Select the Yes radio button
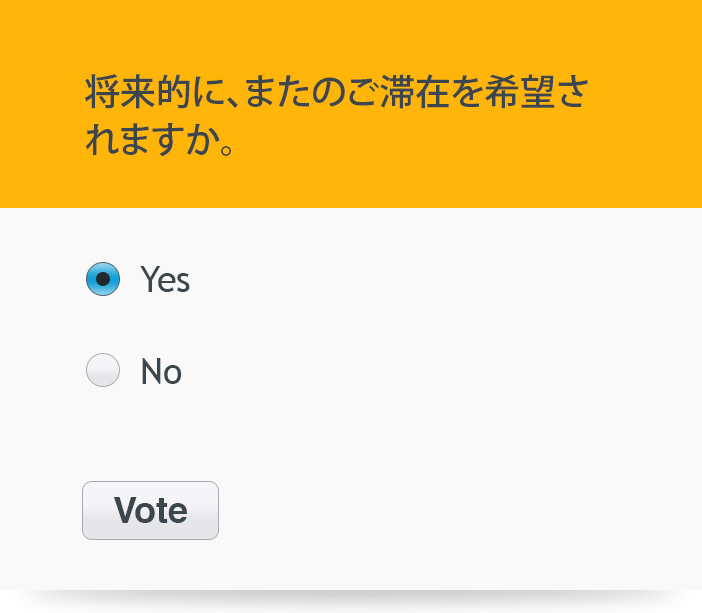This screenshot has width=702, height=613. (103, 279)
